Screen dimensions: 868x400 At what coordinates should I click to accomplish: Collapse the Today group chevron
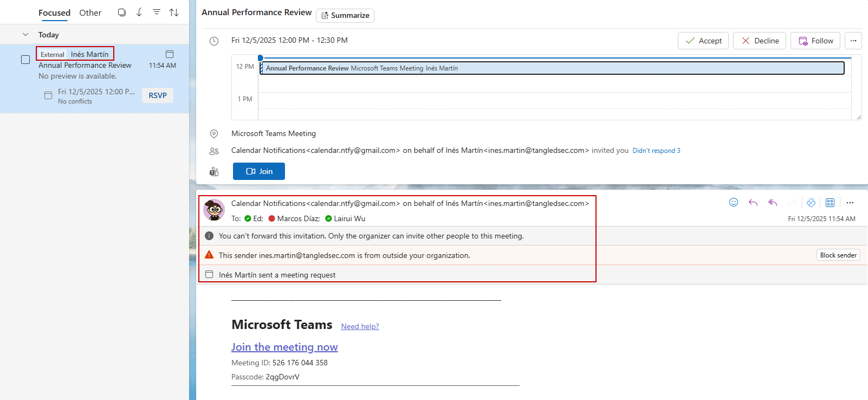click(x=25, y=35)
